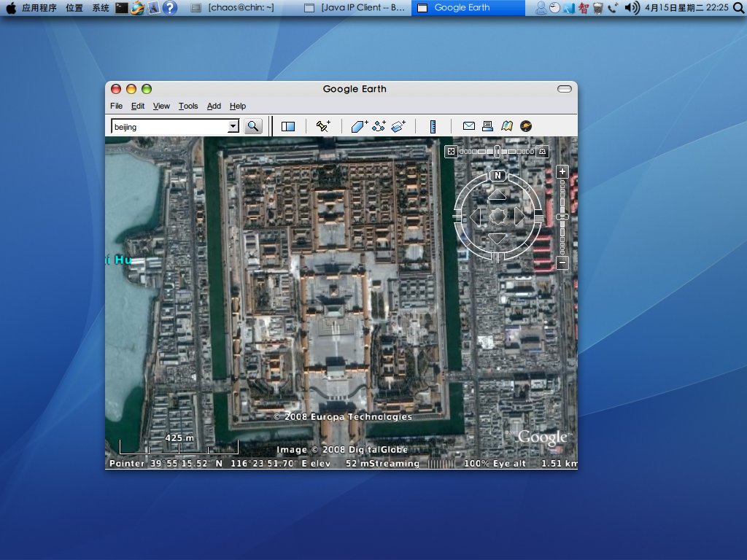Open the search history dropdown arrow
This screenshot has height=560, width=747.
click(x=233, y=126)
